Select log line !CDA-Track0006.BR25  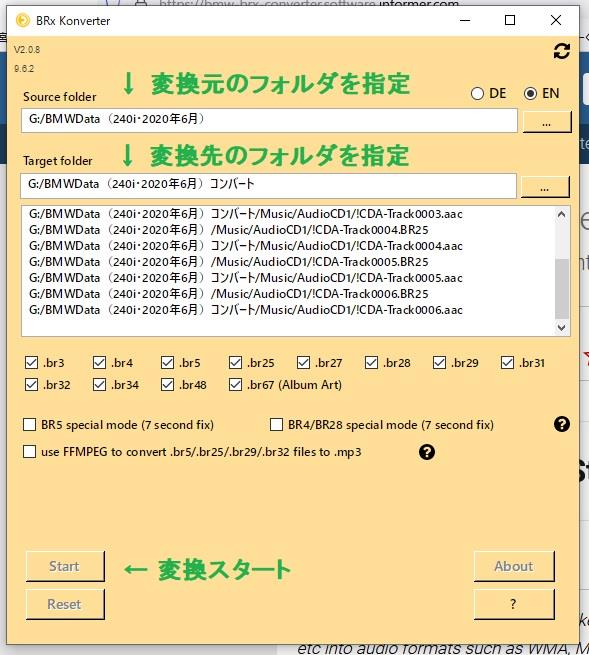pyautogui.click(x=228, y=294)
